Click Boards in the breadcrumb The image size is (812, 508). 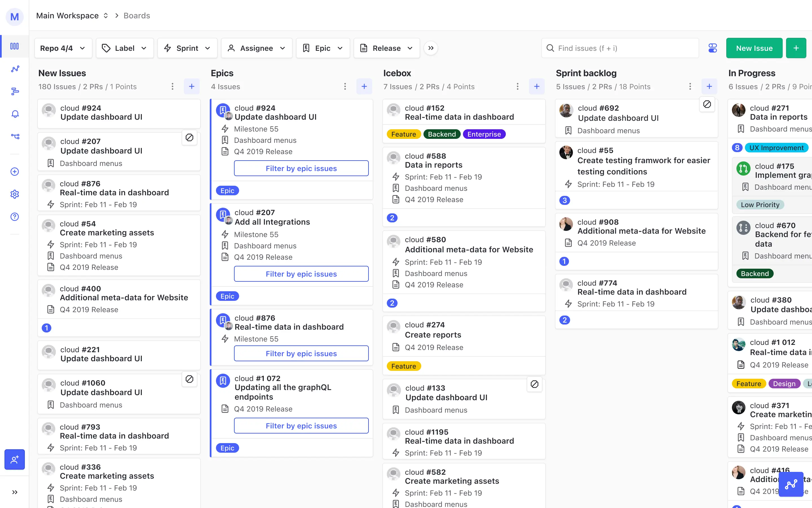coord(136,16)
